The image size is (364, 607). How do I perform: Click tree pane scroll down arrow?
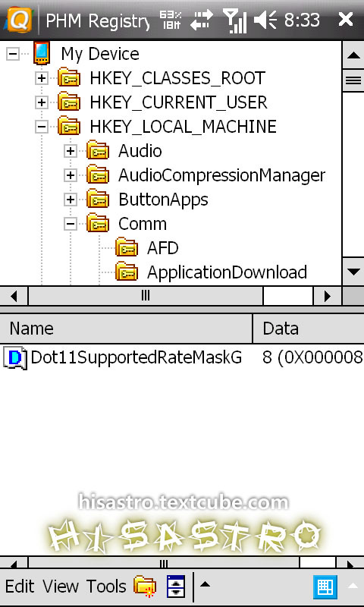coord(353,272)
